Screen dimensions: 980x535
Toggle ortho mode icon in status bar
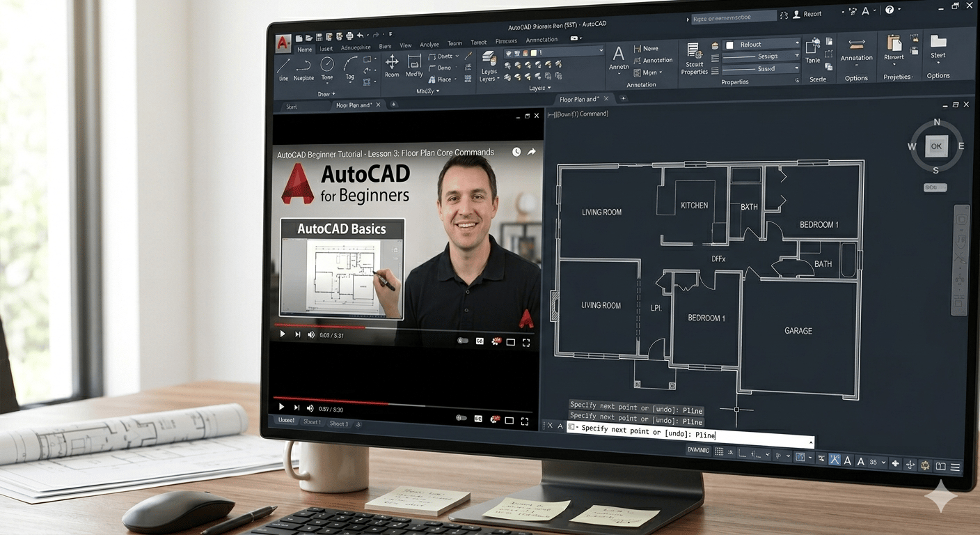click(x=742, y=453)
